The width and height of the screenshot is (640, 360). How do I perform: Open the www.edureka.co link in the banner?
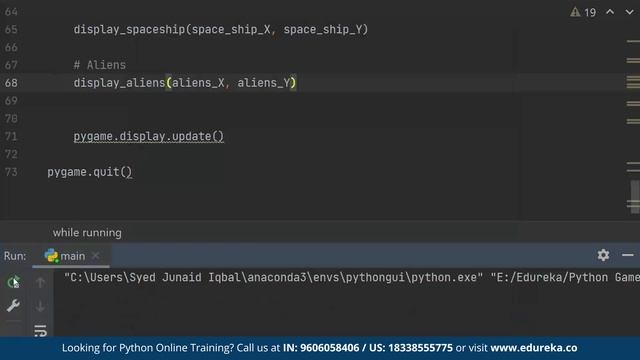point(533,348)
